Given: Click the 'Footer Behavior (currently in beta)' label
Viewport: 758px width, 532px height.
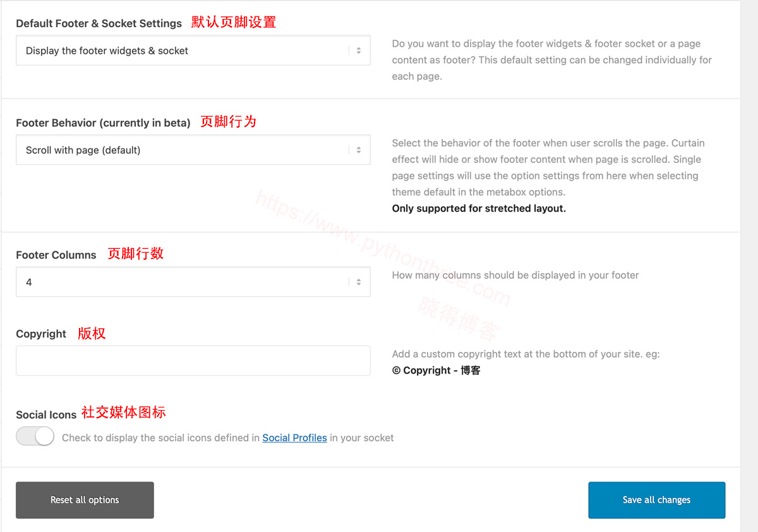Looking at the screenshot, I should click(x=103, y=123).
